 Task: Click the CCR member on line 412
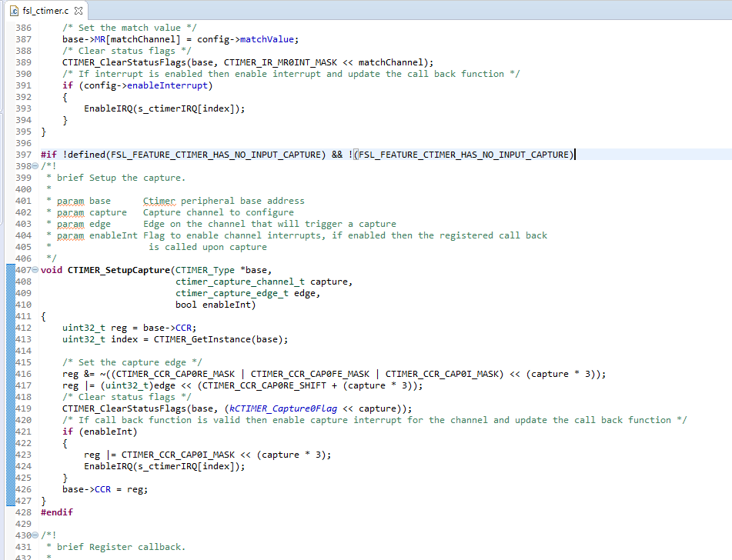pos(183,328)
